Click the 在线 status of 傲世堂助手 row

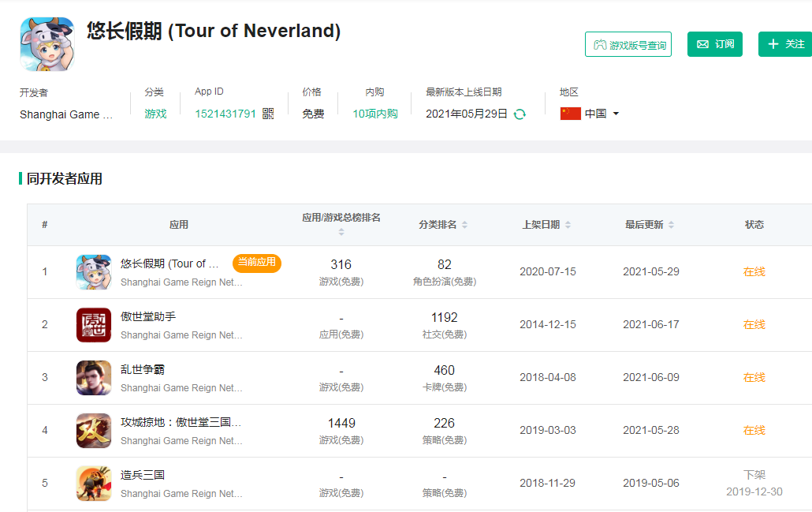[x=754, y=324]
